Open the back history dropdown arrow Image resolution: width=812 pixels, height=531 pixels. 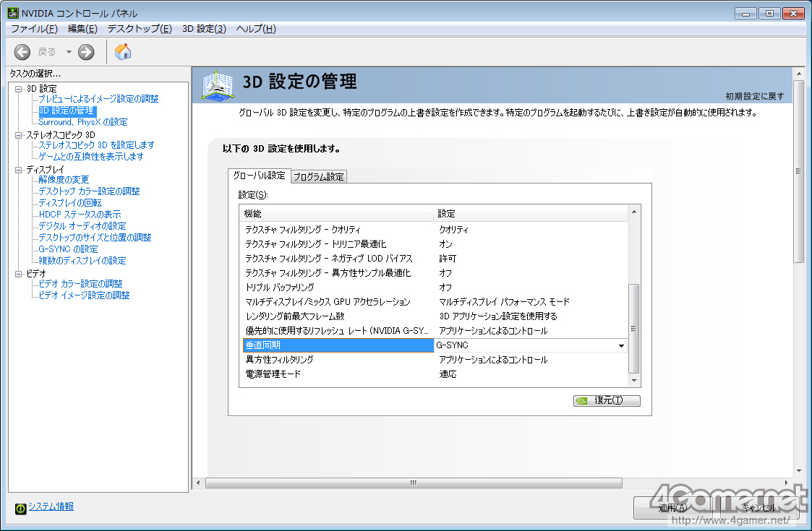[69, 52]
